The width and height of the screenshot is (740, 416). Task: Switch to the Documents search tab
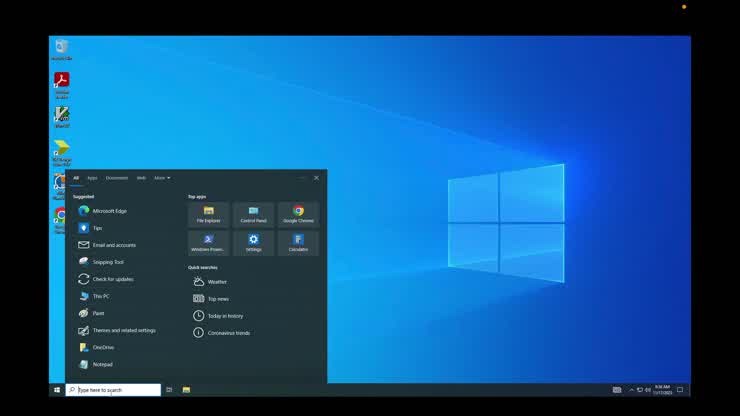point(117,178)
